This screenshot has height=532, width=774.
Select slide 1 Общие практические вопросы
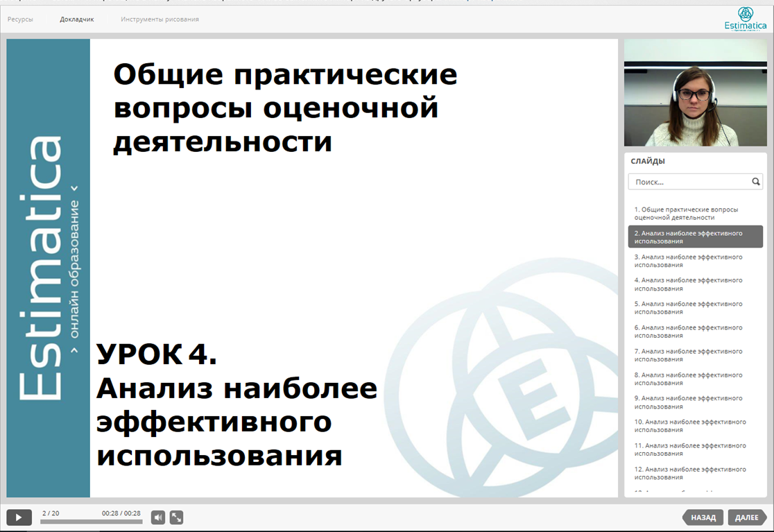pos(696,213)
